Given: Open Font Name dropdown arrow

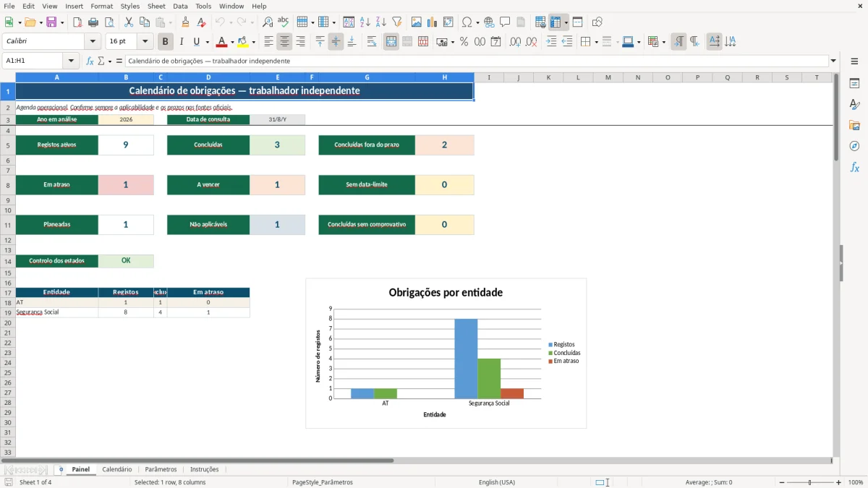Looking at the screenshot, I should tap(93, 42).
